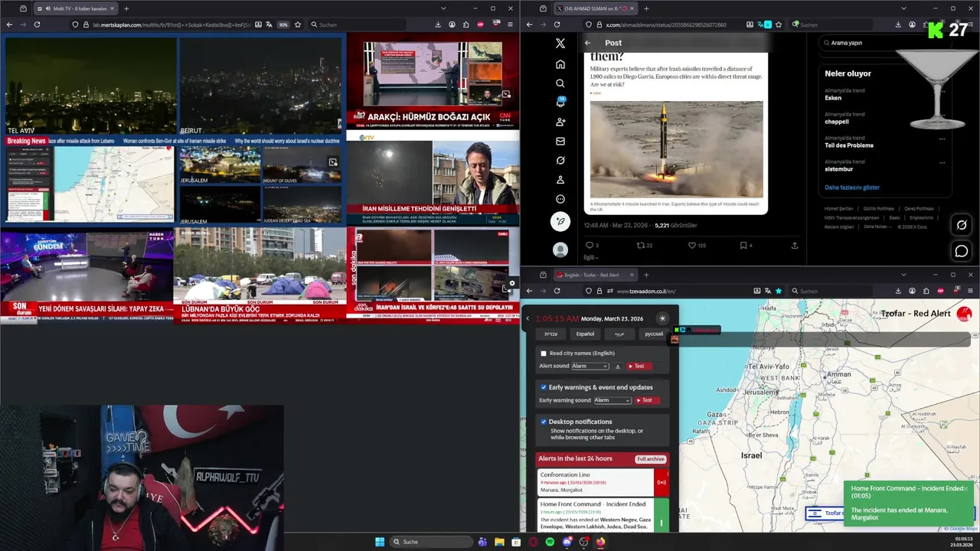
Task: Open tab list dropdown in X window
Action: click(904, 8)
